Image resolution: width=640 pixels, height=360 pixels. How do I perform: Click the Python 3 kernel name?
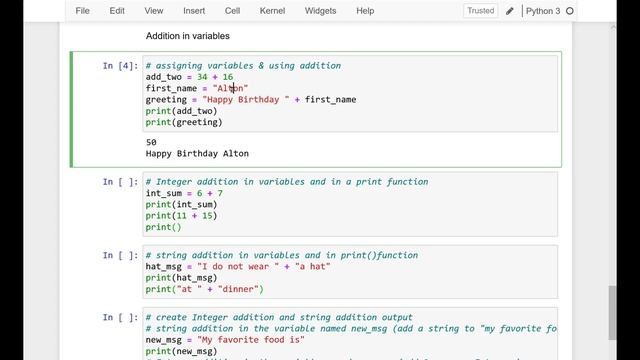[x=543, y=11]
